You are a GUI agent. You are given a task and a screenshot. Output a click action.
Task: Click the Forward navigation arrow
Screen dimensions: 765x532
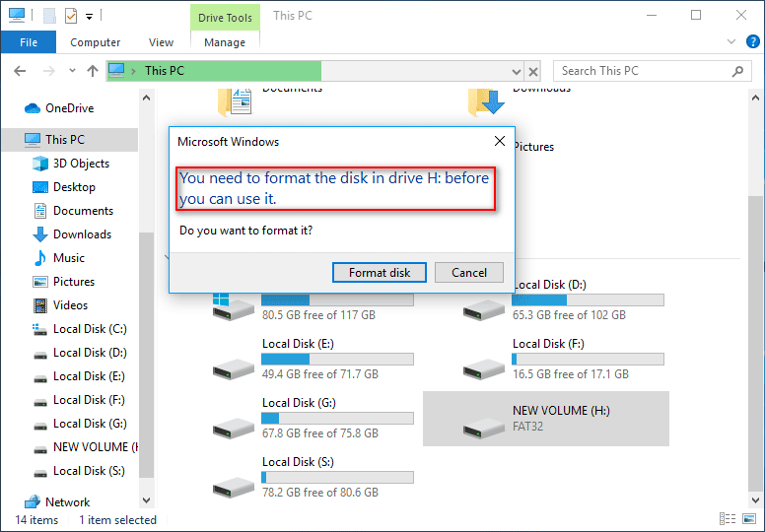(x=48, y=71)
